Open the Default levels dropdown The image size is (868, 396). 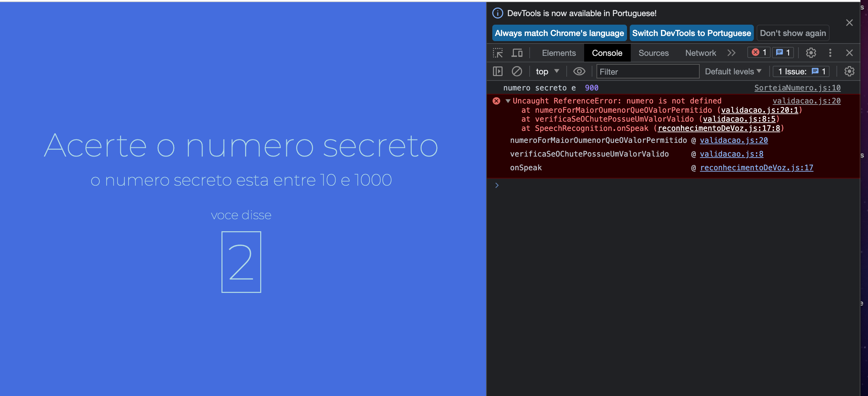tap(733, 71)
